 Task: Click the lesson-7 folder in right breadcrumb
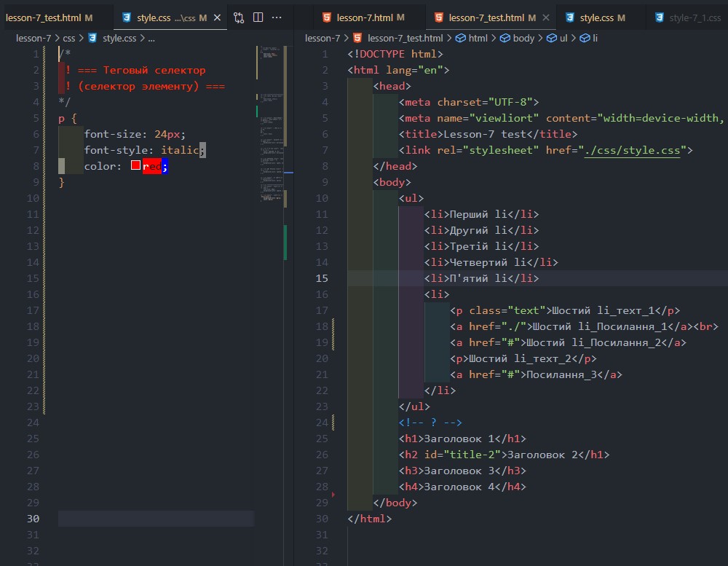[323, 38]
